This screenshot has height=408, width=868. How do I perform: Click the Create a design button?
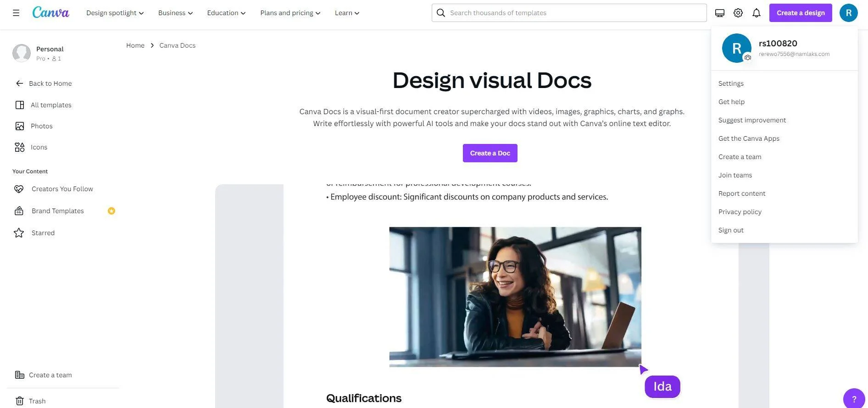801,13
